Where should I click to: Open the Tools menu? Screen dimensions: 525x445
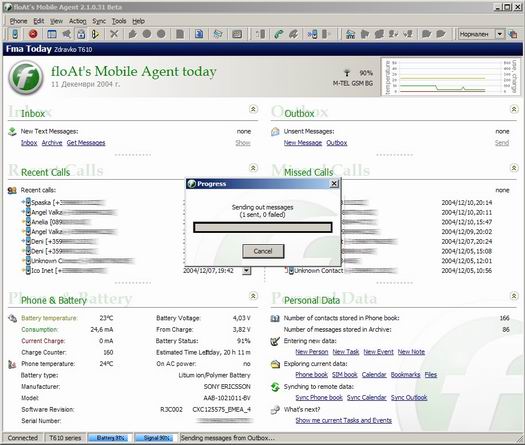119,21
